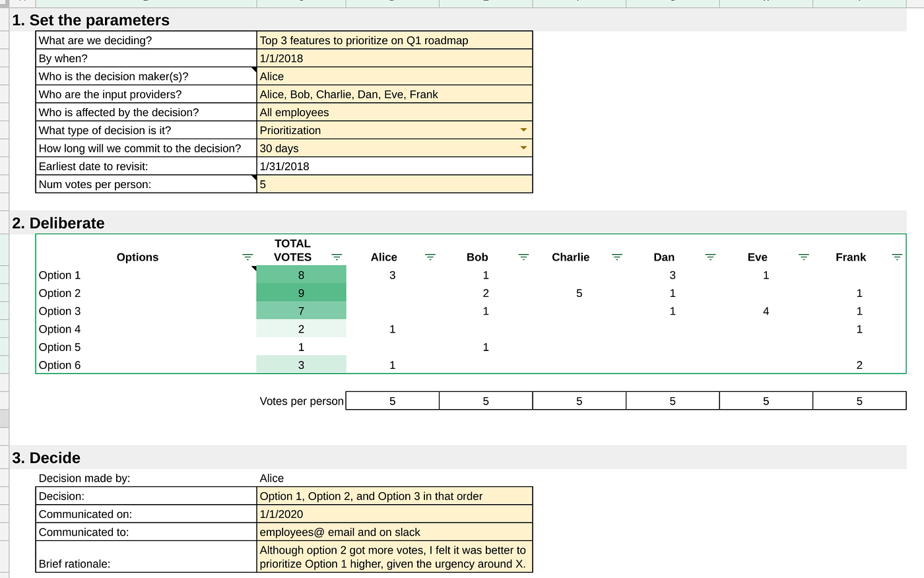Open the filter for Charlie's column

point(617,257)
